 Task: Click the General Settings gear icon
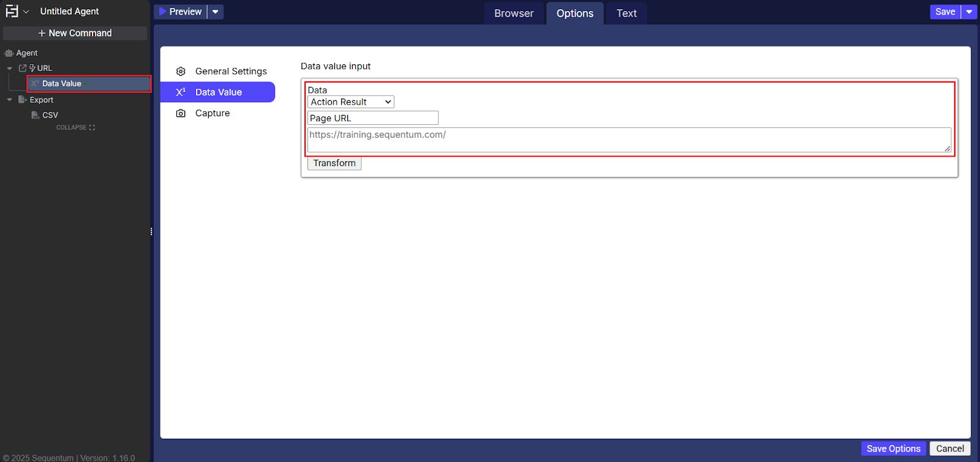pyautogui.click(x=181, y=72)
